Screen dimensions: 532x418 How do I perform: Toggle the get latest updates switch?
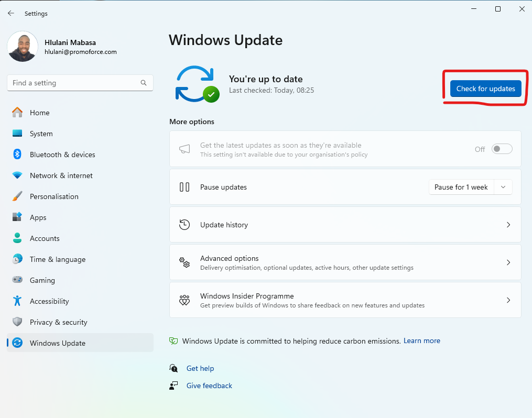pos(502,149)
